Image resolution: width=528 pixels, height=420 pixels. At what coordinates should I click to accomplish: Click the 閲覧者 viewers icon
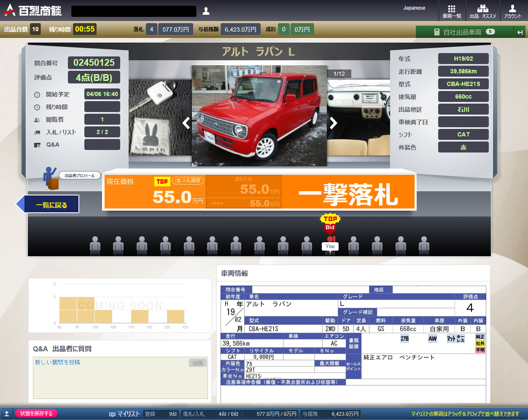tap(37, 120)
